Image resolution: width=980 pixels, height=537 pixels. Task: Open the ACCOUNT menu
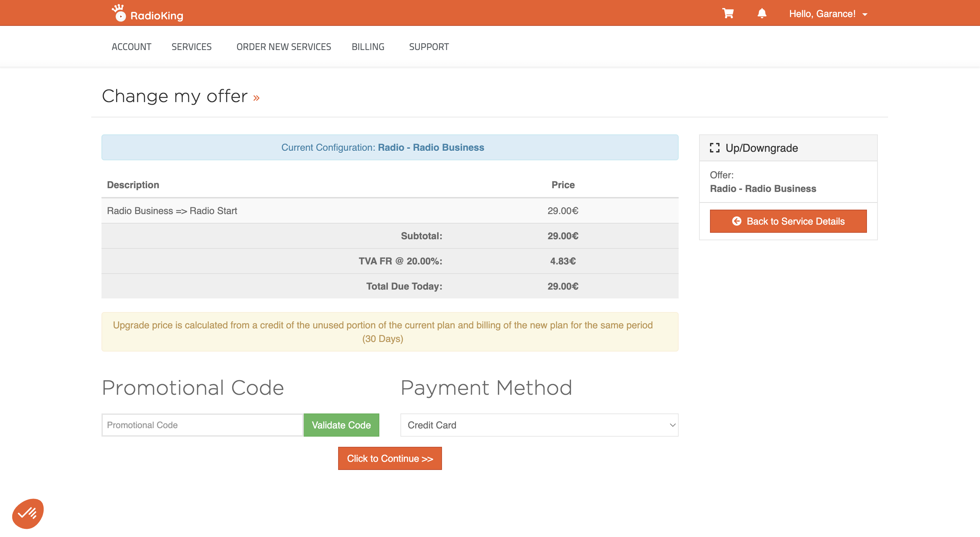pos(131,47)
